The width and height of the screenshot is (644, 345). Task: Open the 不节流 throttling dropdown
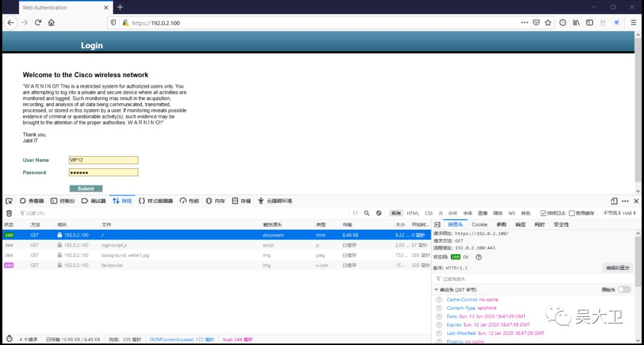(612, 213)
